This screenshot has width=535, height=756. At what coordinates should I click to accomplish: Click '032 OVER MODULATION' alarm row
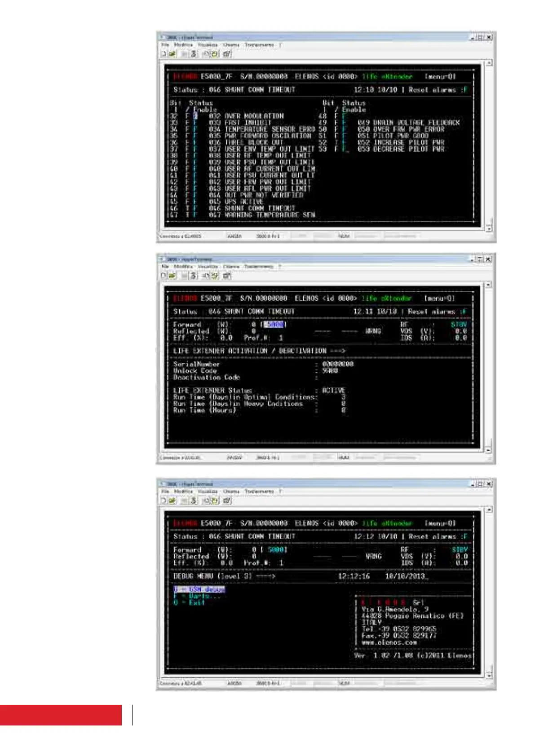[246, 116]
